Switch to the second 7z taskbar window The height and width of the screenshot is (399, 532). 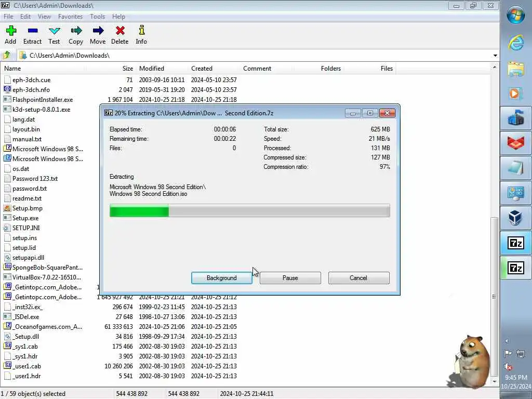point(516,268)
